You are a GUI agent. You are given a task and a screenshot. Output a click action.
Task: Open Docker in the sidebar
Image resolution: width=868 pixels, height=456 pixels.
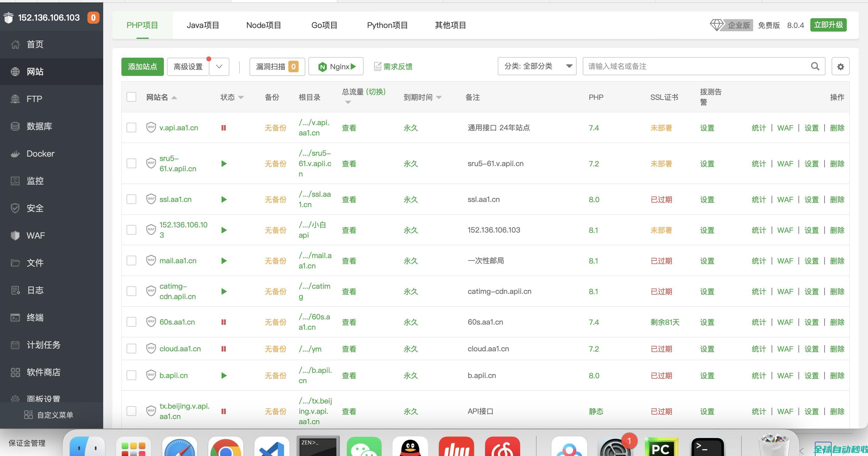click(x=40, y=154)
